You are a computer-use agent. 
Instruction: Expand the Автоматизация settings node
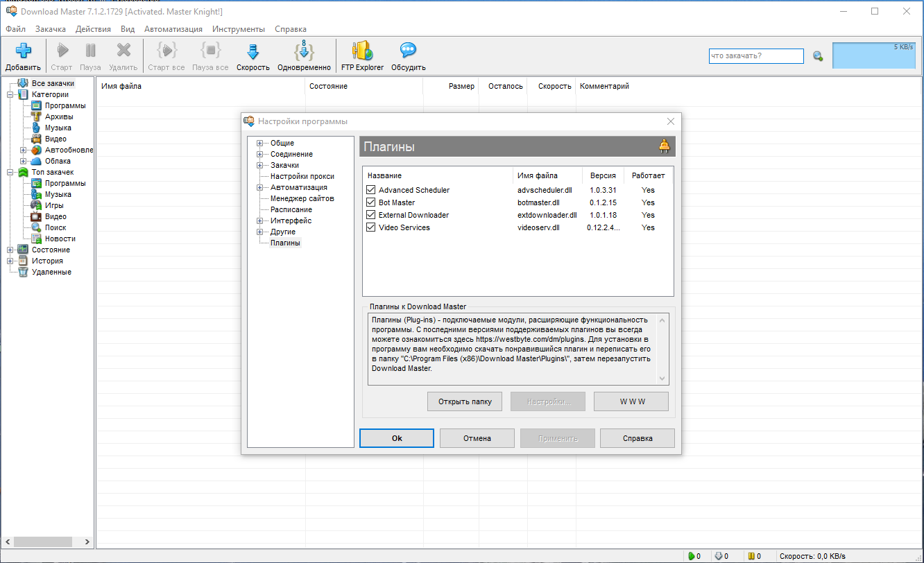pos(259,188)
